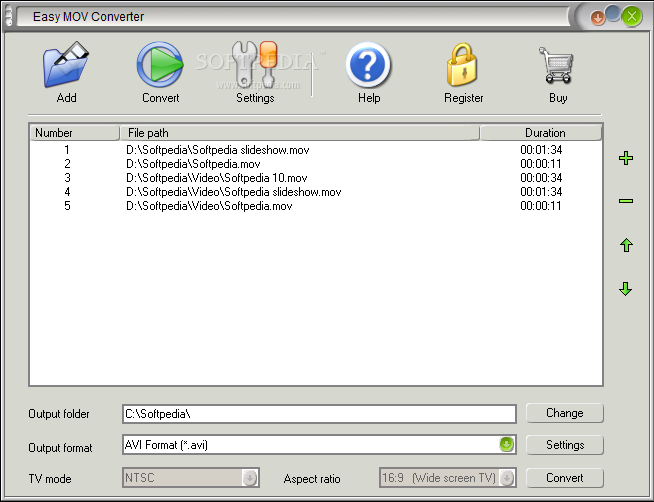Click the Buy shopping cart icon
This screenshot has width=654, height=502.
pos(556,65)
